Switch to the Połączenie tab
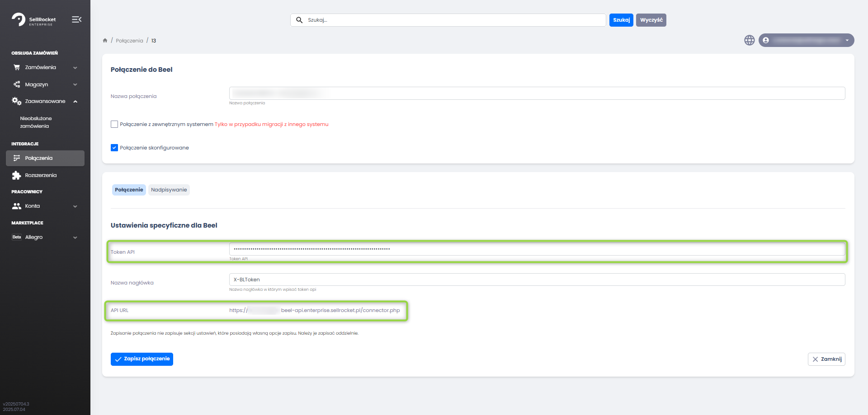This screenshot has height=415, width=868. (x=129, y=190)
